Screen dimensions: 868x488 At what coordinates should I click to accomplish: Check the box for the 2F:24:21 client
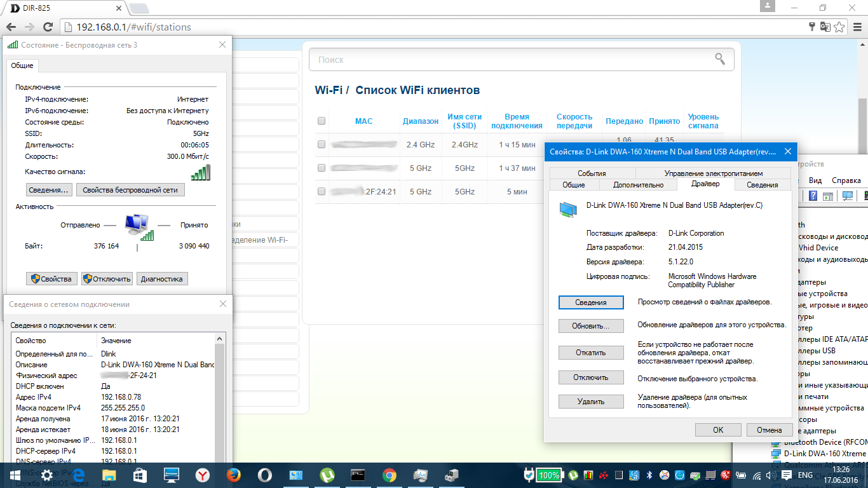[x=322, y=191]
